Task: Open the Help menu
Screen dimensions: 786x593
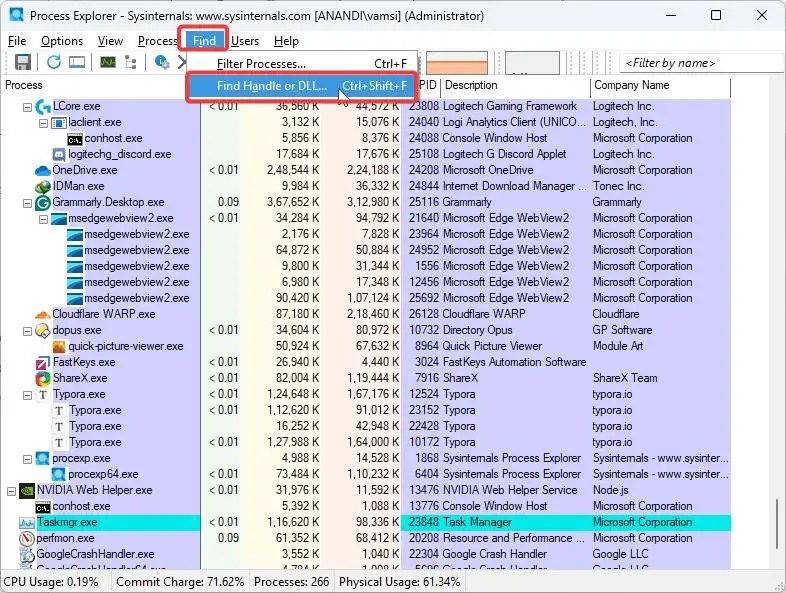Action: 286,41
